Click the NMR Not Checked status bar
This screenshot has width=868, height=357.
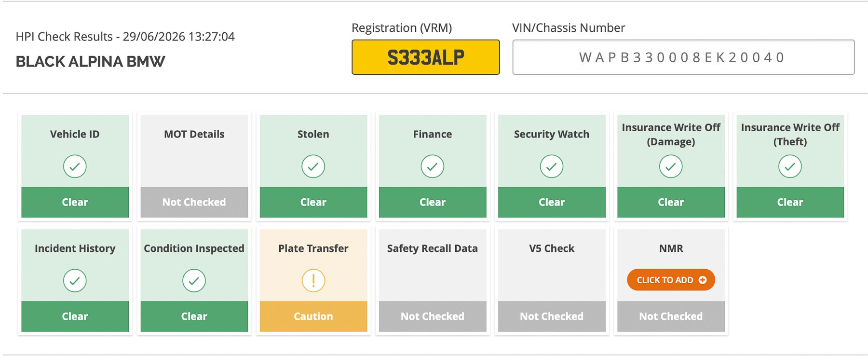(671, 316)
